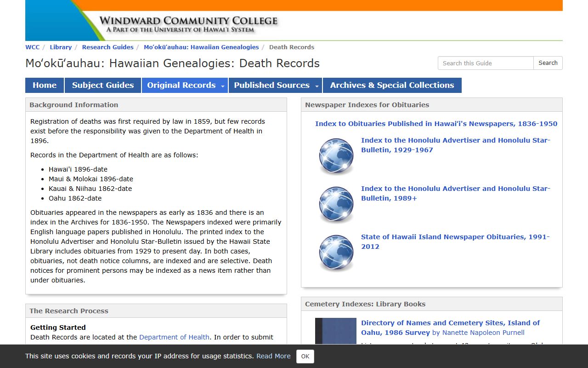The height and width of the screenshot is (368, 588).
Task: Click globe icon beside State of Hawaii Obituaries
Action: pyautogui.click(x=336, y=253)
